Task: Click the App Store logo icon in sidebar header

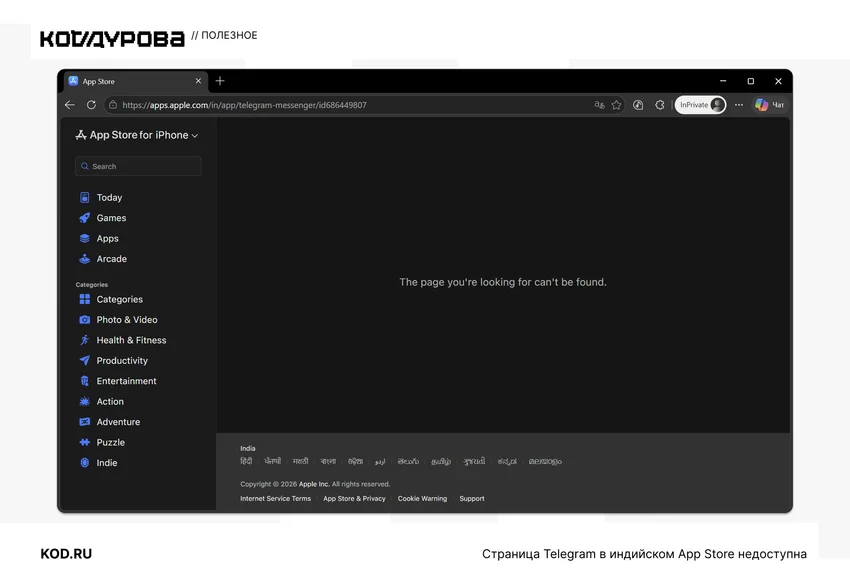Action: point(81,135)
